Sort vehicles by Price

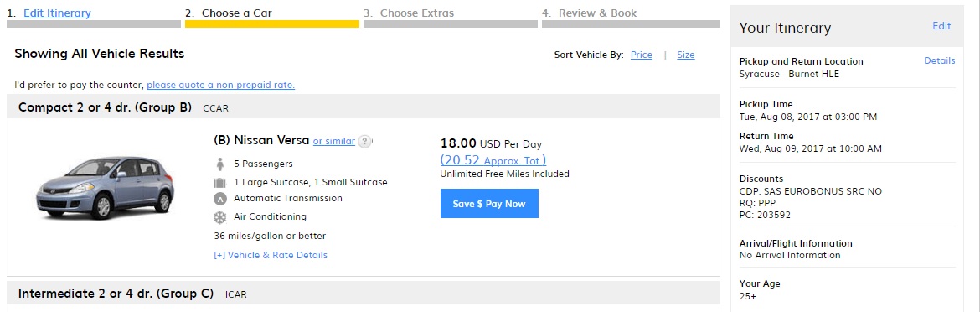click(642, 55)
